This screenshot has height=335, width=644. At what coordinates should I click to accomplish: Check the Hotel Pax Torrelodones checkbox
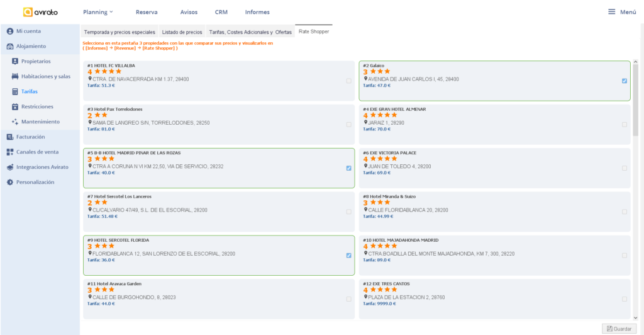pos(348,125)
